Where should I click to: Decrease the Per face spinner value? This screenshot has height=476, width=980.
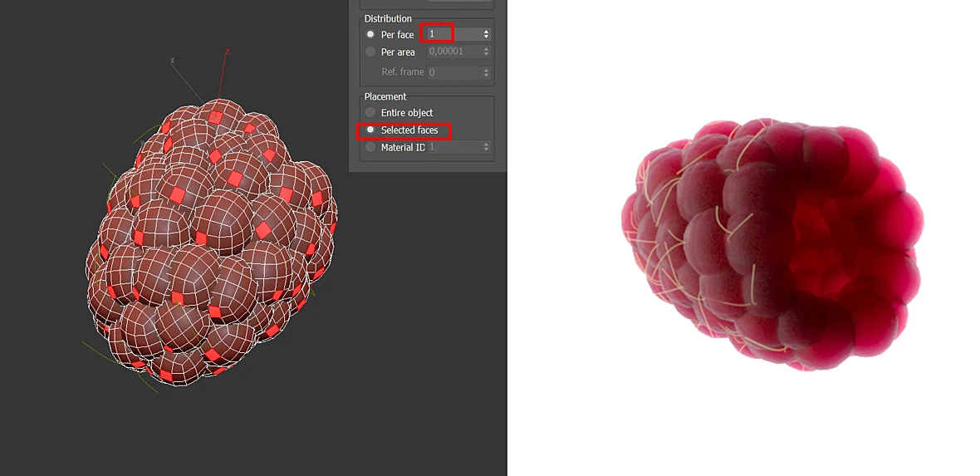(x=486, y=37)
